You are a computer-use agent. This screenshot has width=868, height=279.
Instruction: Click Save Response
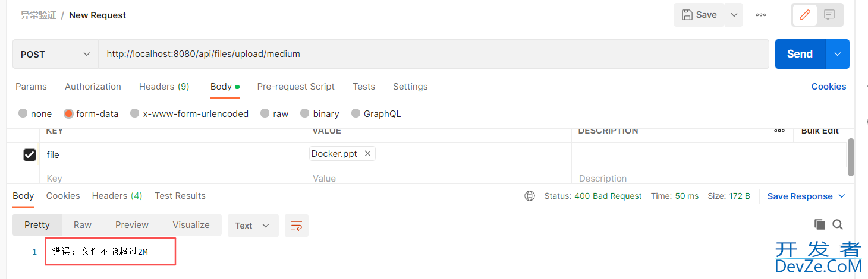tap(800, 196)
